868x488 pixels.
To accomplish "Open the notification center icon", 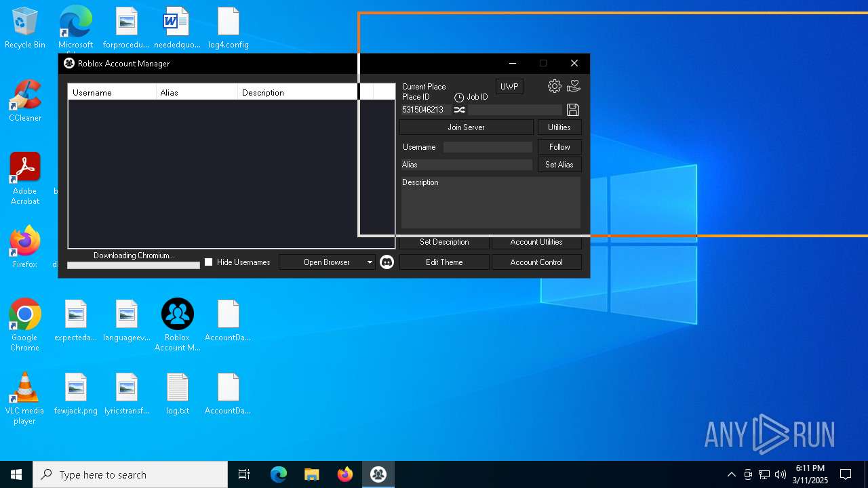I will coord(846,474).
